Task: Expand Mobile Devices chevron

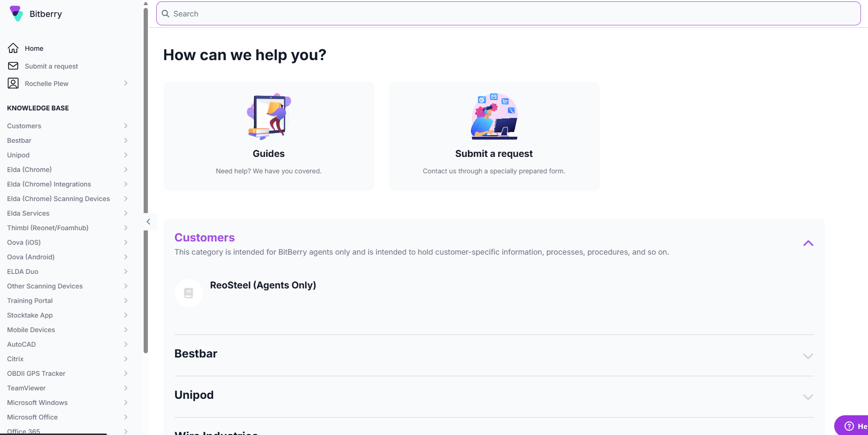Action: tap(126, 330)
